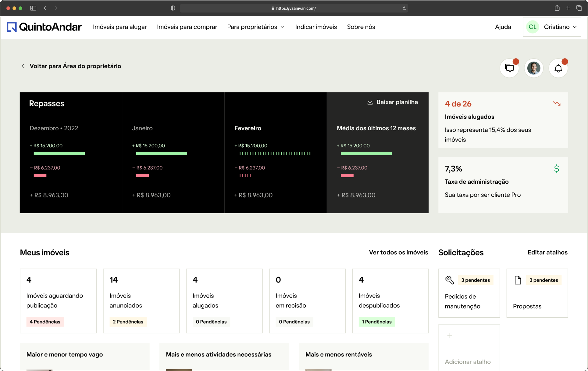Open Imóveis despublicados card
This screenshot has height=371, width=588.
click(x=390, y=301)
